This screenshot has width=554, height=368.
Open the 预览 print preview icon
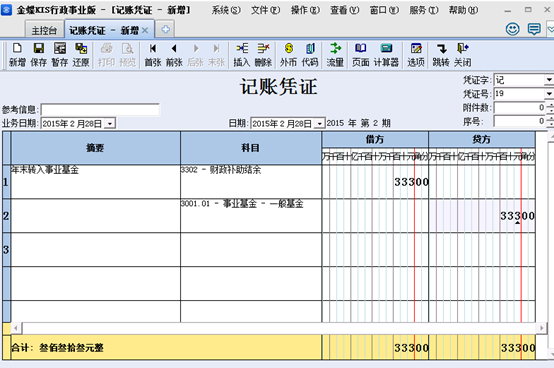click(x=128, y=55)
